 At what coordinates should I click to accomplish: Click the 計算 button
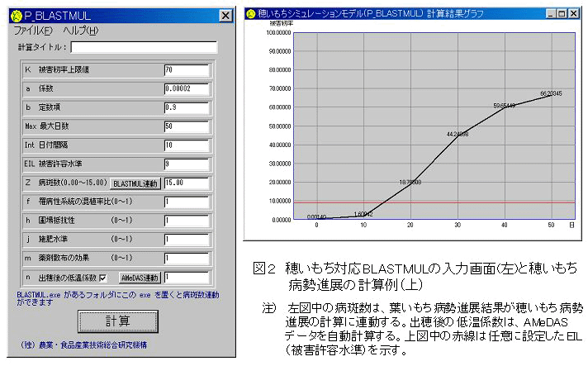click(x=118, y=320)
